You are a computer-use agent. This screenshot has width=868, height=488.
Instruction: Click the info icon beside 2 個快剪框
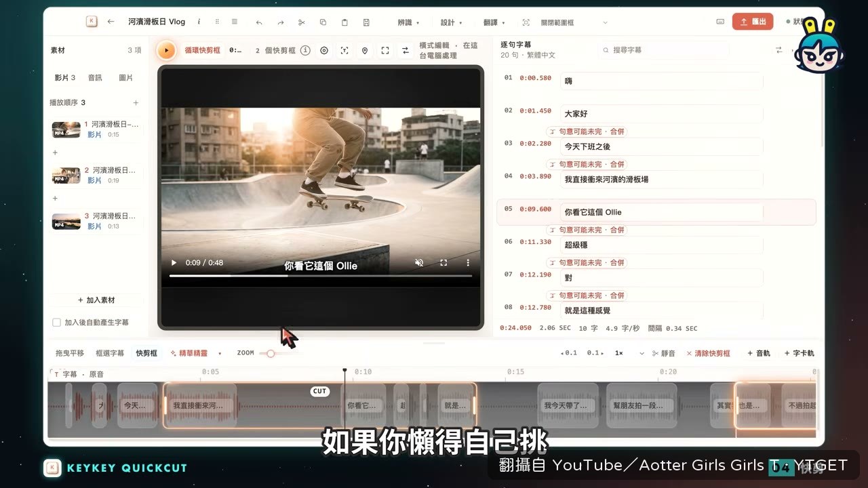pyautogui.click(x=305, y=50)
